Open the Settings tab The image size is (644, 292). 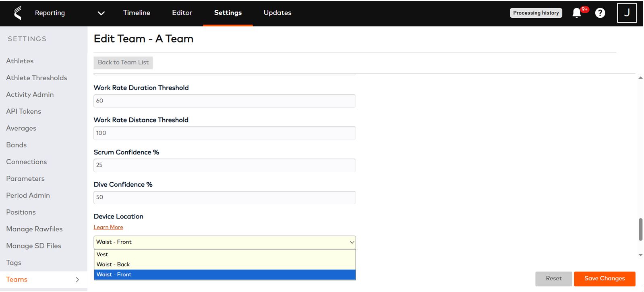228,13
